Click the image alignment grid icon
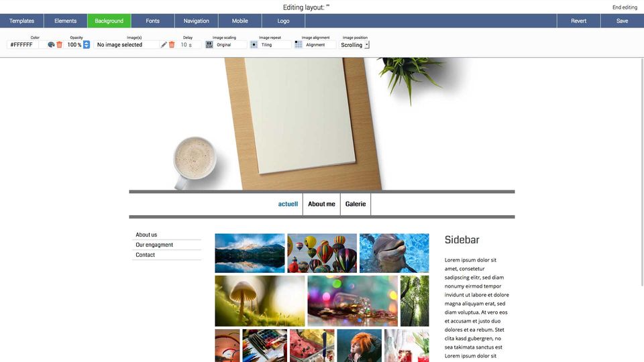This screenshot has width=644, height=362. (x=299, y=45)
